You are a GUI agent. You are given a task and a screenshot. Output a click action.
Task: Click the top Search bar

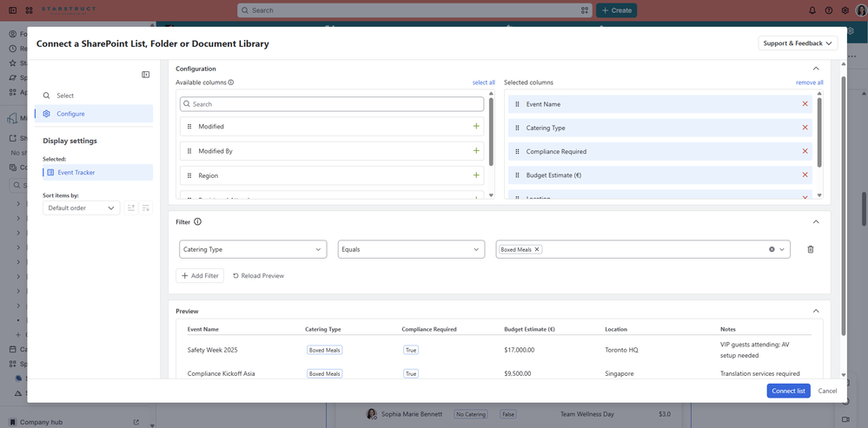coord(414,10)
